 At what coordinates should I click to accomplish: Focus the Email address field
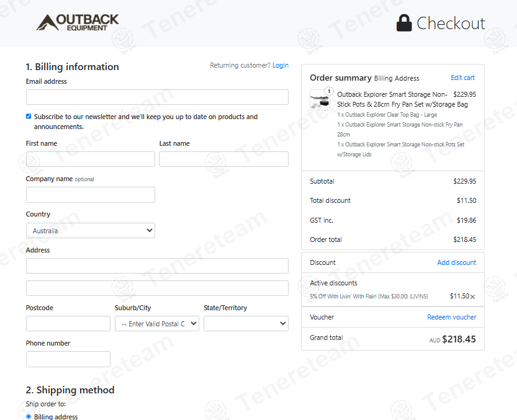[x=157, y=97]
